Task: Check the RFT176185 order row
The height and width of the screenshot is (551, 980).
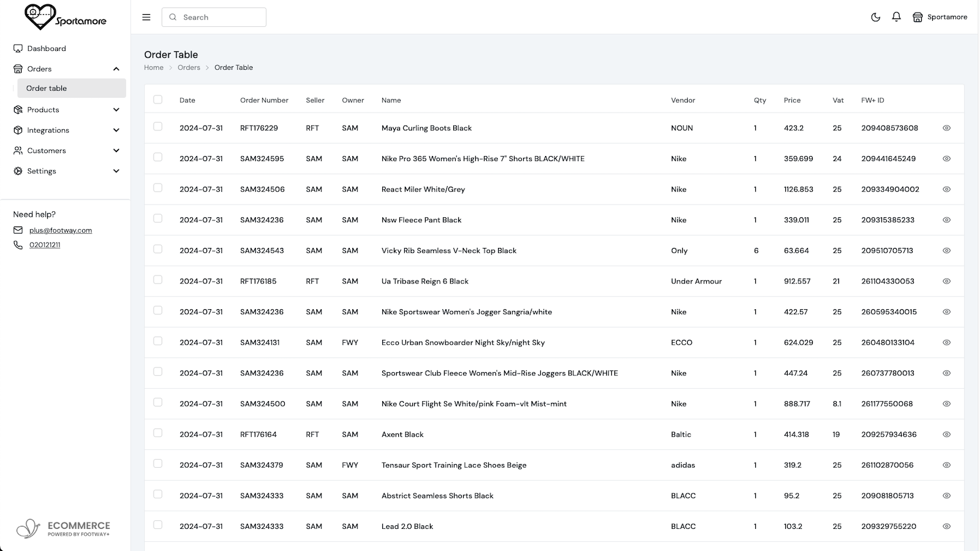Action: 158,280
